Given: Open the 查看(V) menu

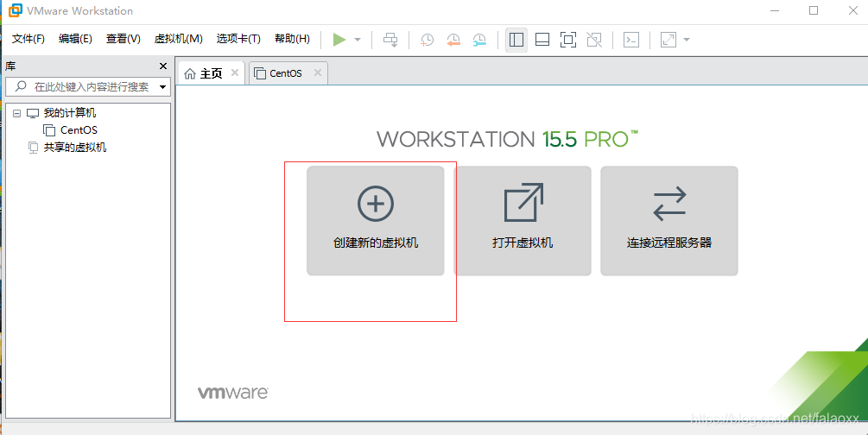Looking at the screenshot, I should [x=123, y=39].
